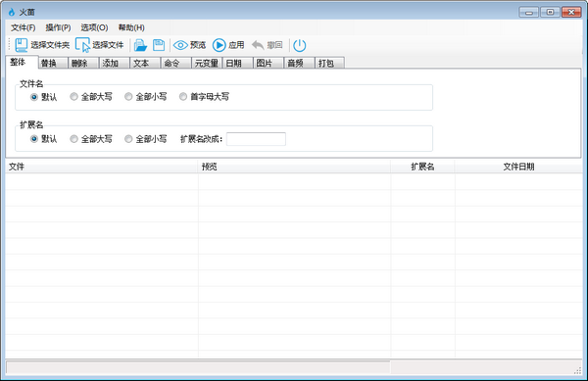Click the 预览 column header

(294, 167)
